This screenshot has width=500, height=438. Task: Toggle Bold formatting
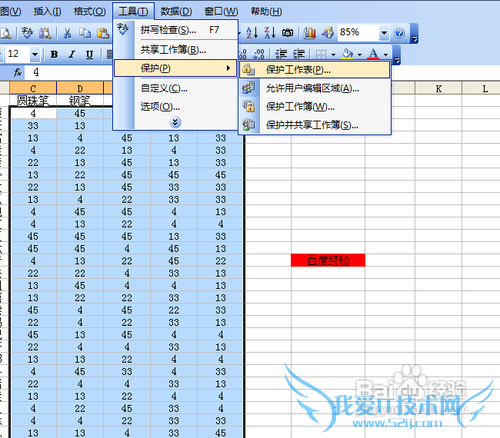(54, 54)
